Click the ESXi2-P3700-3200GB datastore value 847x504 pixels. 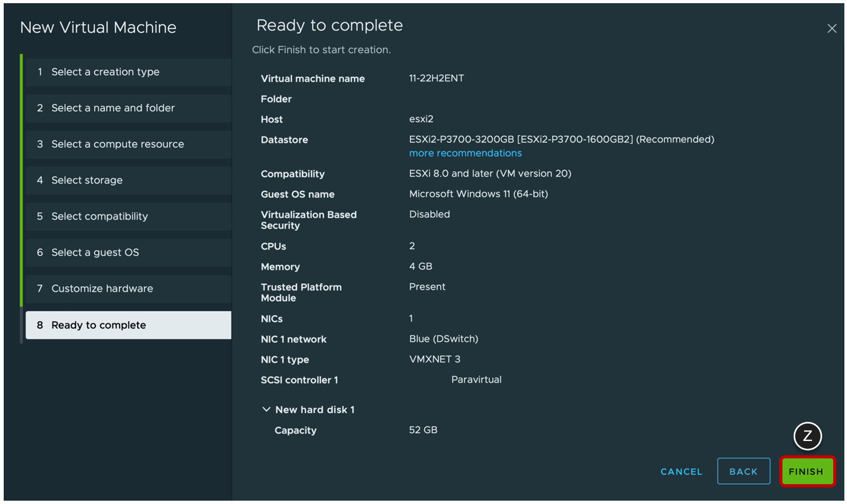click(x=561, y=139)
